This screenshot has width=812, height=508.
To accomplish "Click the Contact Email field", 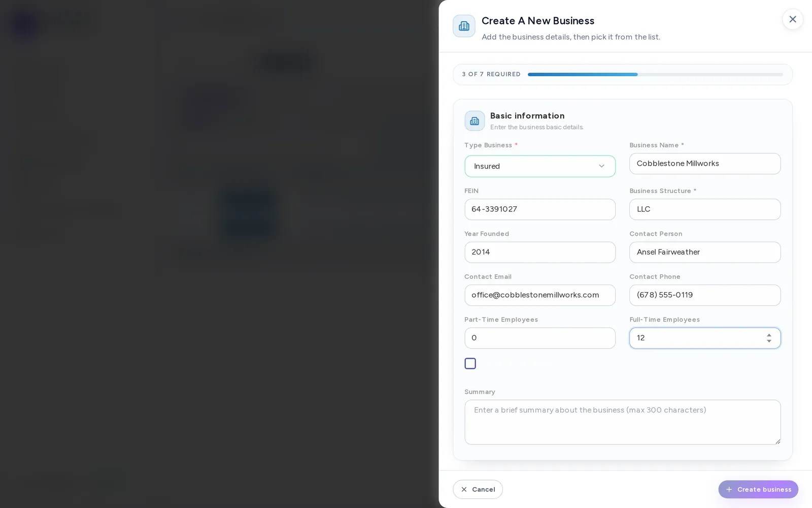I will click(x=539, y=295).
